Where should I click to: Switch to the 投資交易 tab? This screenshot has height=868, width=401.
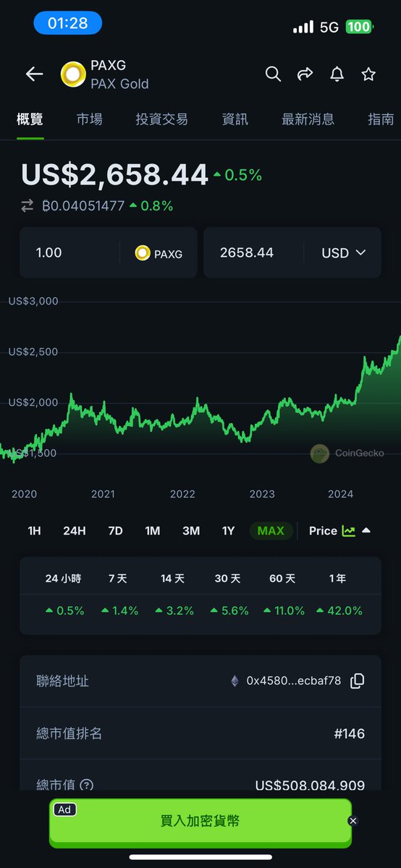click(x=161, y=119)
